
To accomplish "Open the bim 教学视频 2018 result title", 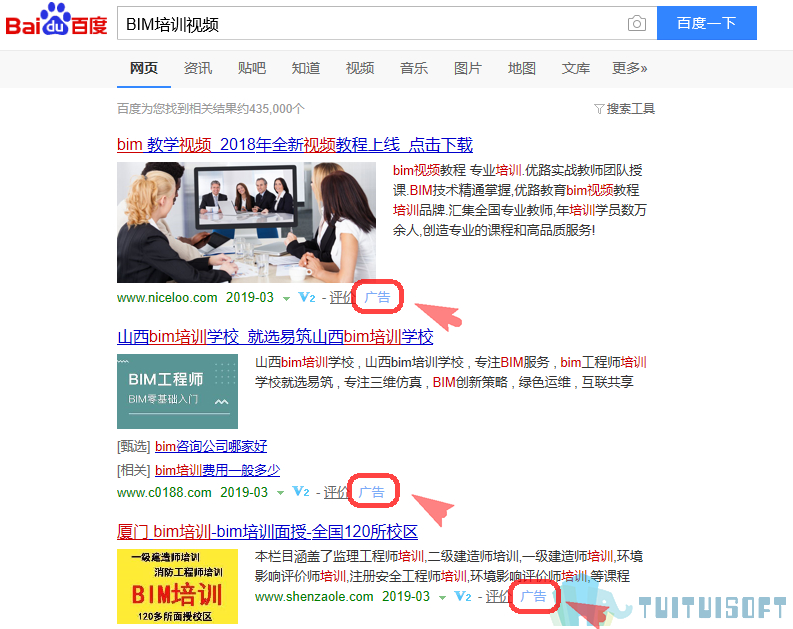I will click(294, 145).
